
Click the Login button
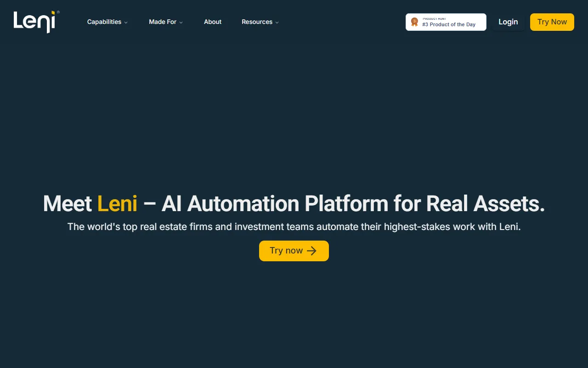pyautogui.click(x=508, y=22)
